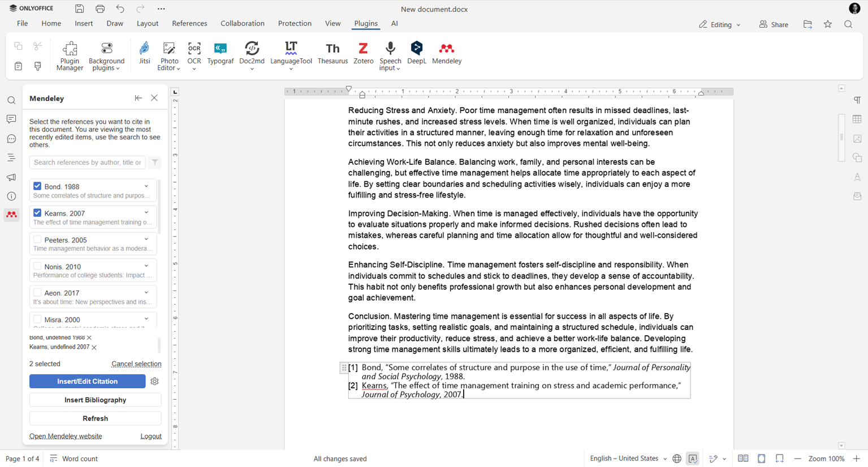Click the Cancel selection link
This screenshot has height=467, width=868.
(136, 364)
